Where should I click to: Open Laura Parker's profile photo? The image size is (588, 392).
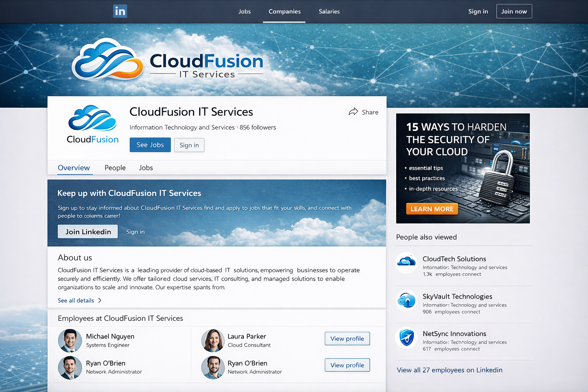point(213,340)
